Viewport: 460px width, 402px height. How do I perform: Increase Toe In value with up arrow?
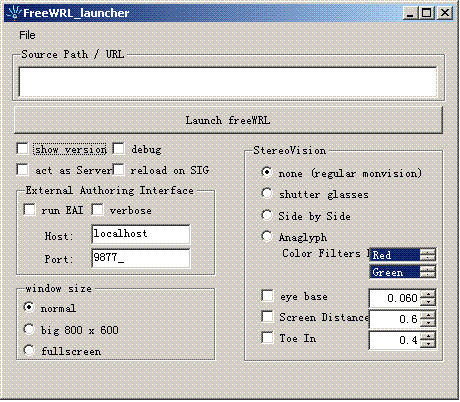click(x=428, y=336)
